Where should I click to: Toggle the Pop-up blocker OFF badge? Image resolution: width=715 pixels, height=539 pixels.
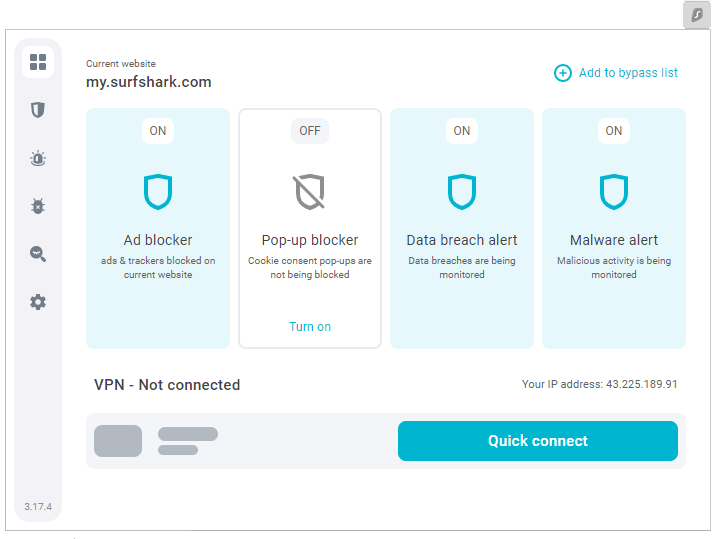[x=310, y=131]
